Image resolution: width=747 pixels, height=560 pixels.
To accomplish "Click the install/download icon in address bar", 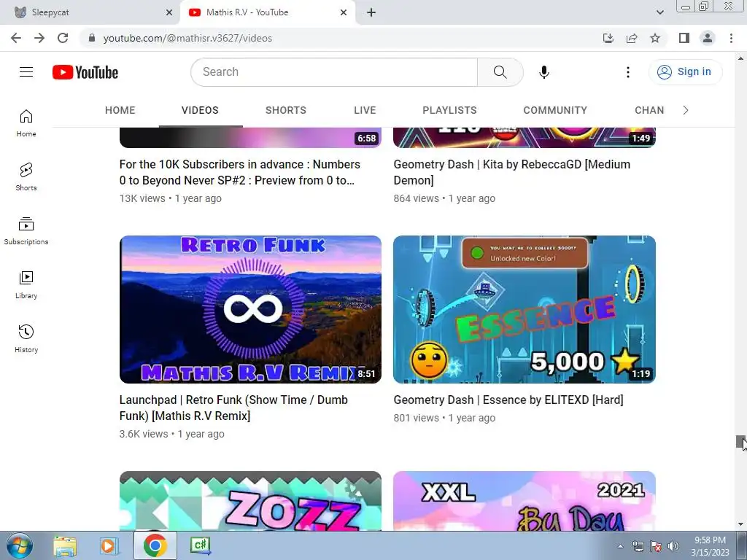I will [x=608, y=38].
